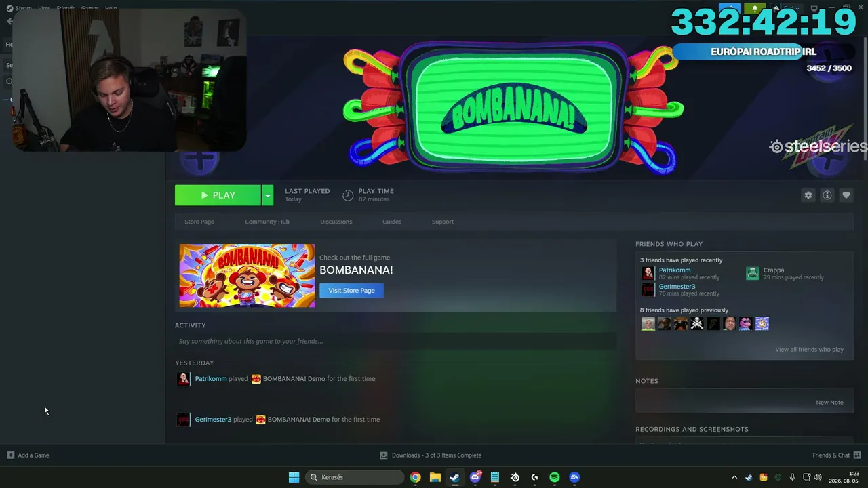This screenshot has width=868, height=488.
Task: Click the BOMBANANA! full game title
Action: coord(356,270)
